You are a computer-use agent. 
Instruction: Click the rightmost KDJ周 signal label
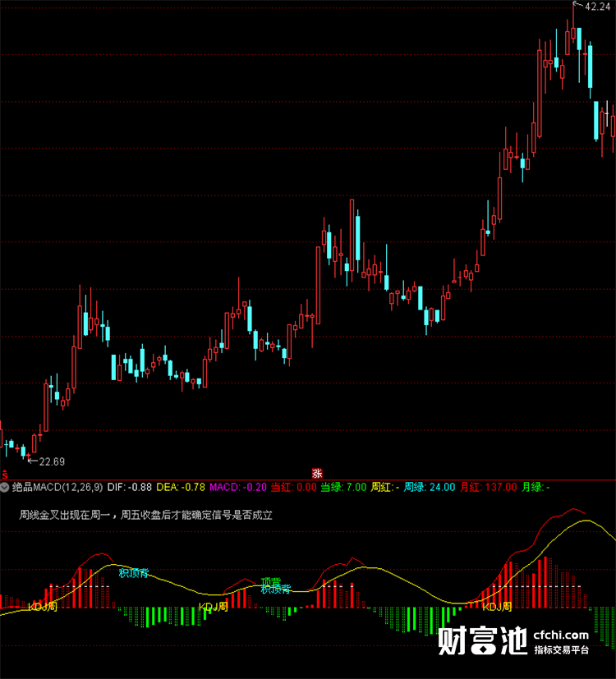(x=497, y=607)
